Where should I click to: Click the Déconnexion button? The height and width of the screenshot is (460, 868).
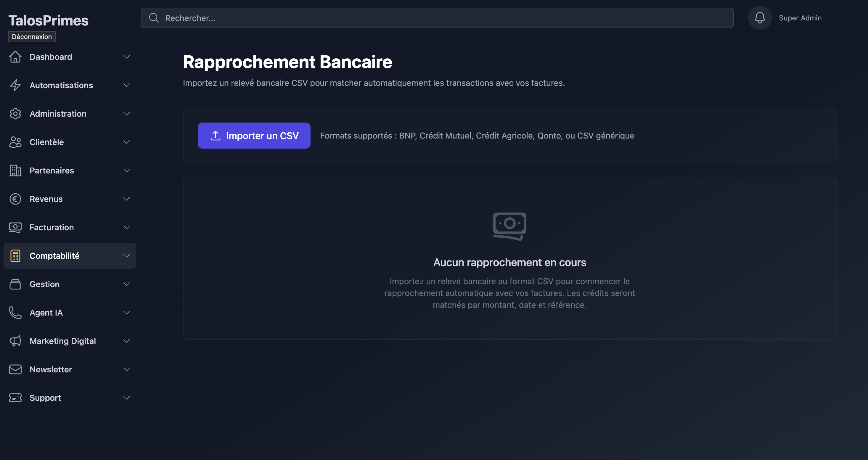pos(32,36)
